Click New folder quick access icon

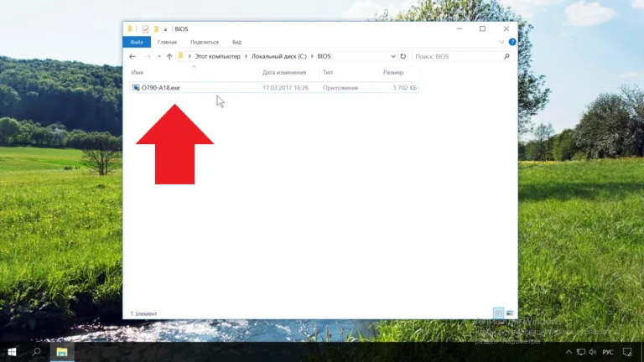click(x=156, y=28)
